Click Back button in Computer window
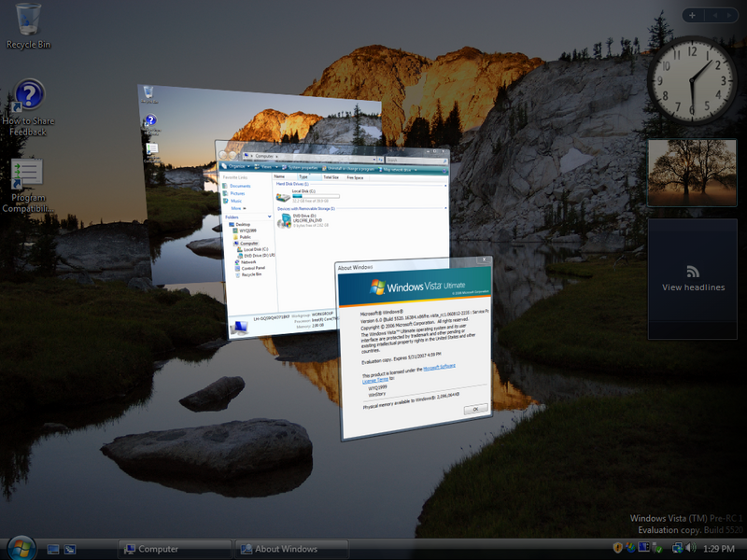Screen dimensions: 747x560 pos(223,155)
